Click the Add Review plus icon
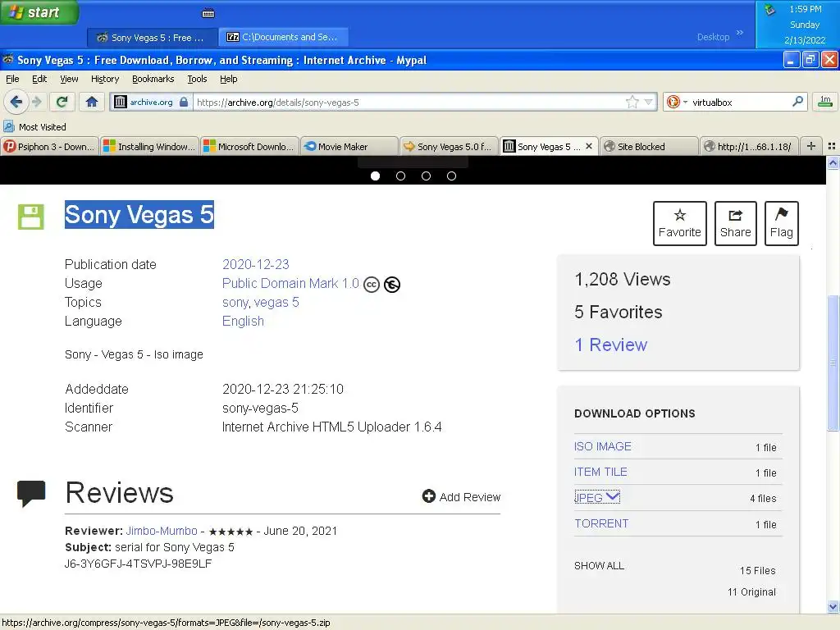This screenshot has height=630, width=840. pos(428,496)
